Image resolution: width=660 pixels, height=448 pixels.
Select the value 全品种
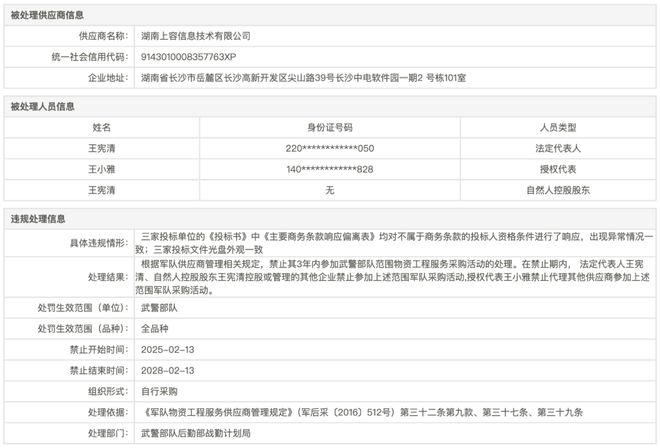pyautogui.click(x=154, y=329)
